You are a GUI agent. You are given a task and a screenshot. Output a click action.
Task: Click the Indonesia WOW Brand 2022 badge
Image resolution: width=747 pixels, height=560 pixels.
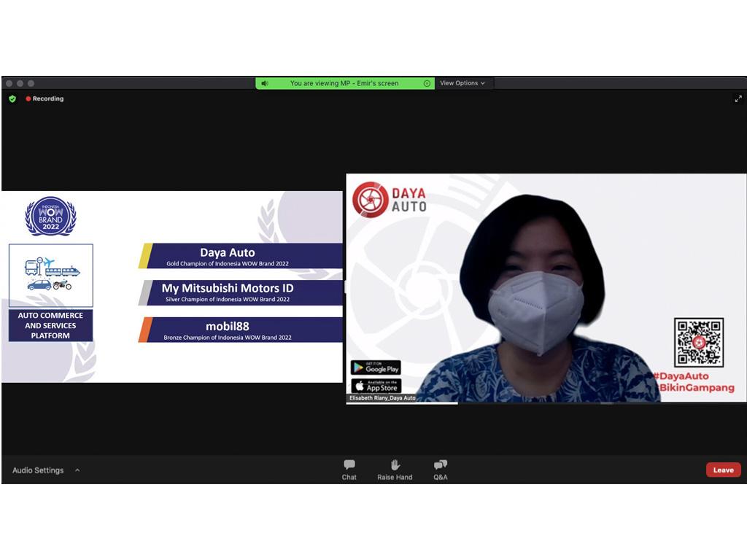click(50, 216)
